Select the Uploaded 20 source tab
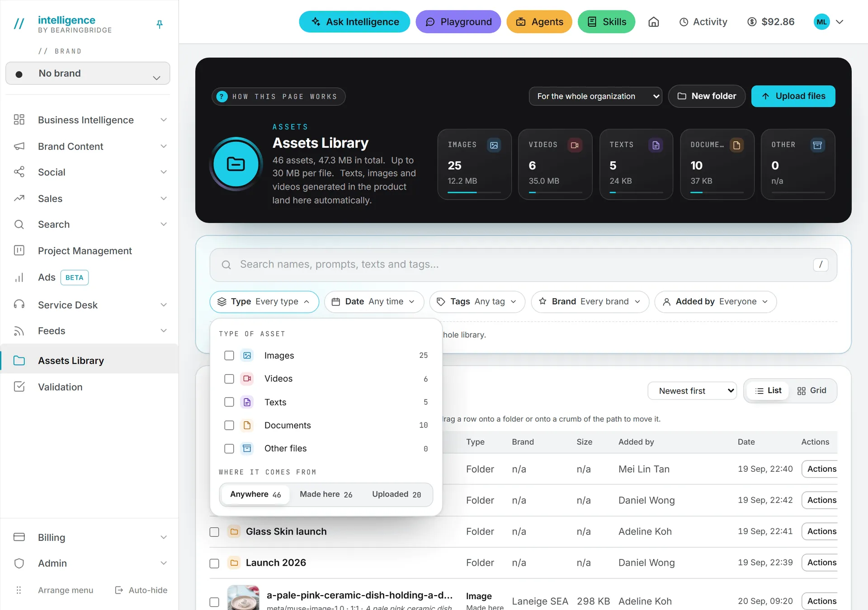This screenshot has height=610, width=868. point(396,494)
